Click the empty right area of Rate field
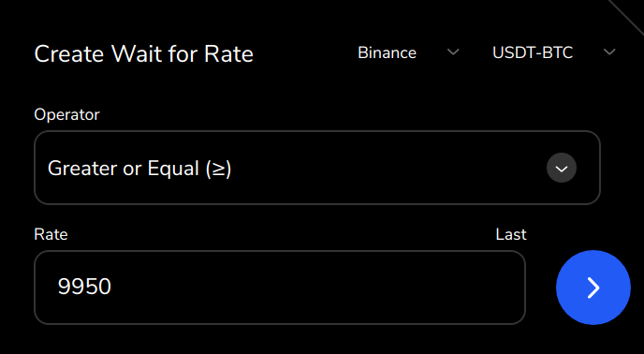This screenshot has height=354, width=644. (370, 288)
